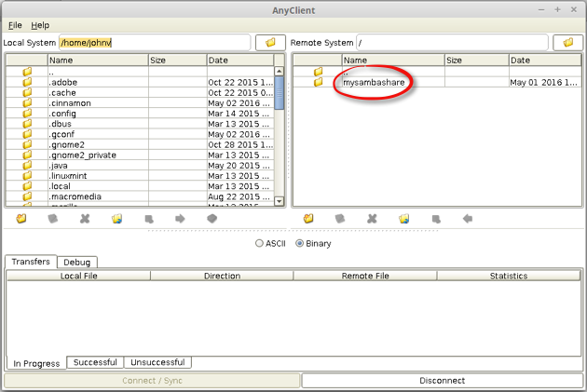Click the delete X icon under local file list
This screenshot has width=587, height=392.
[85, 219]
